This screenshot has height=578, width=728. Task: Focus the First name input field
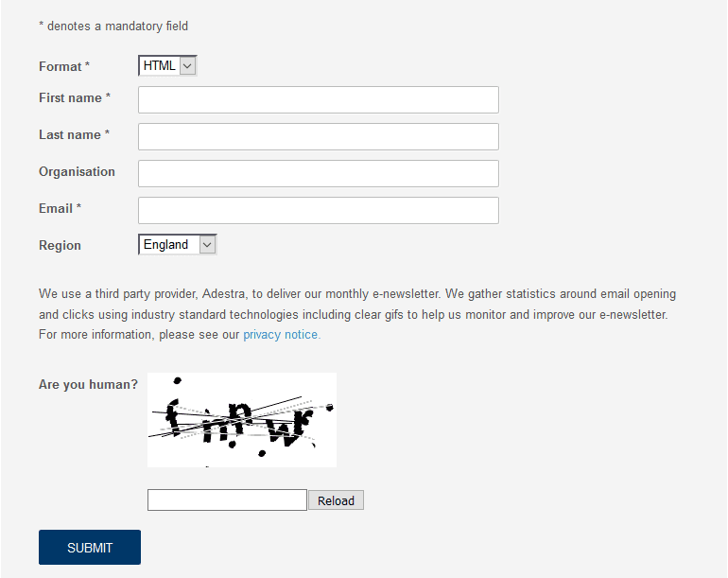[x=319, y=99]
